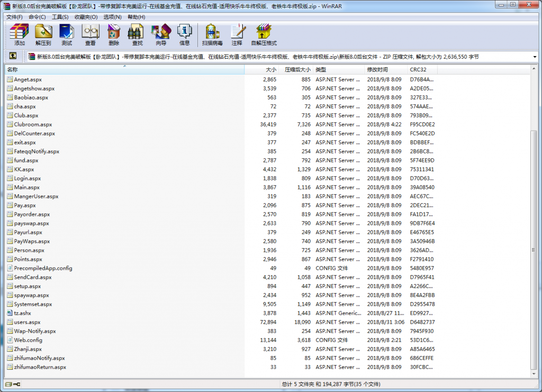Select the PrecompiledApp.config file icon
The image size is (542, 392).
10,268
